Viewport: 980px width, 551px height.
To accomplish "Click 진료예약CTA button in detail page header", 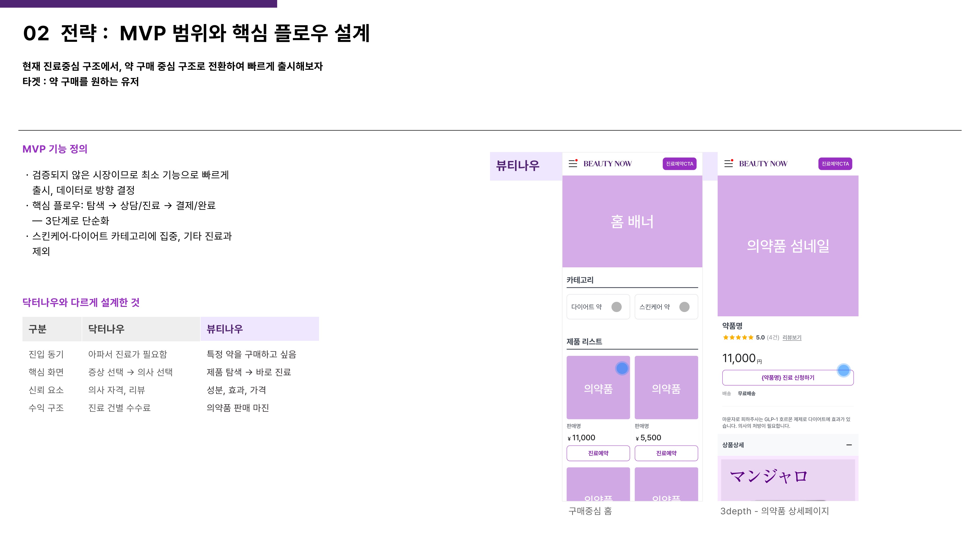I will (835, 164).
